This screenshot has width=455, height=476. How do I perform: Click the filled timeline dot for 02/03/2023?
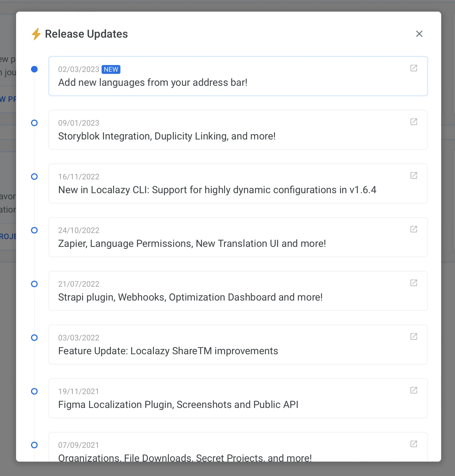(x=34, y=69)
